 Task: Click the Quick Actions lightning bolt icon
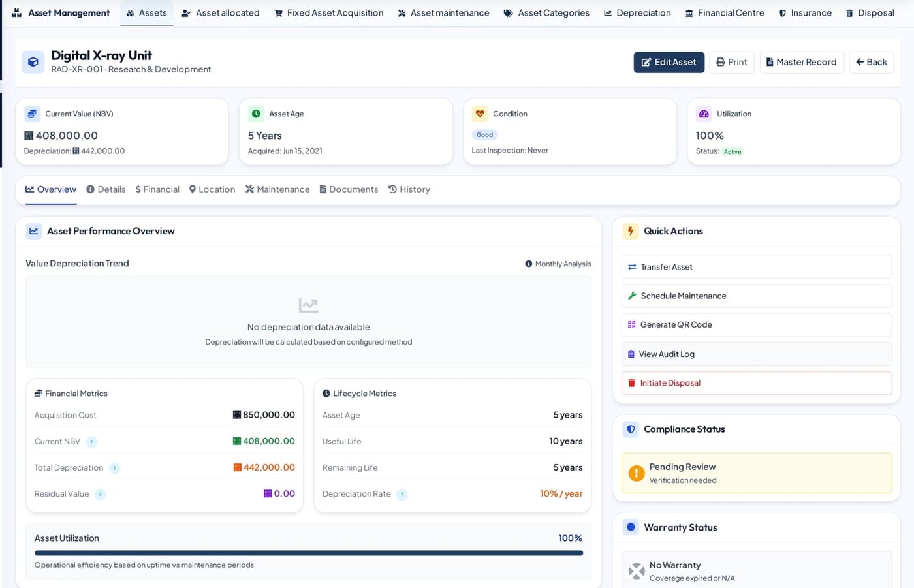tap(631, 231)
